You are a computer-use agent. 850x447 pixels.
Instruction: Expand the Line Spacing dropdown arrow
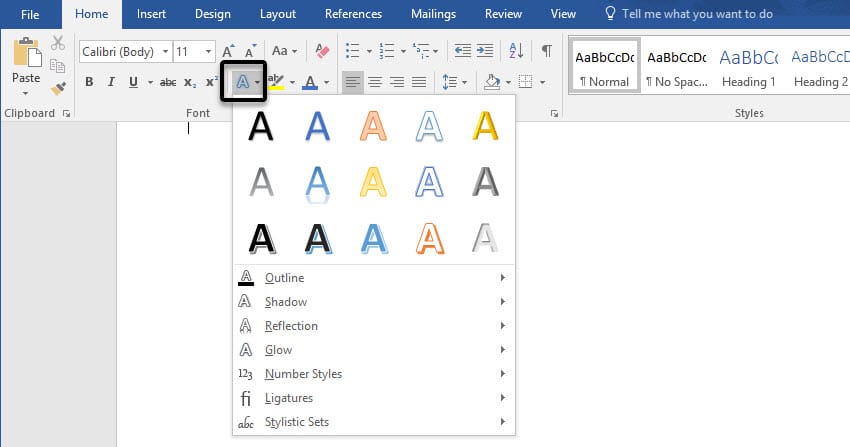pyautogui.click(x=465, y=82)
